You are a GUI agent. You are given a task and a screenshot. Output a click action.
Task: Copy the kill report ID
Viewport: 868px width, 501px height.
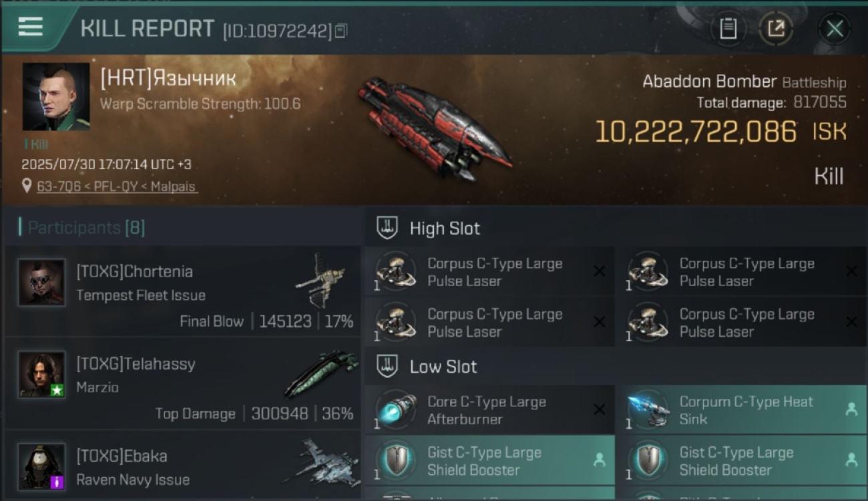pos(341,31)
